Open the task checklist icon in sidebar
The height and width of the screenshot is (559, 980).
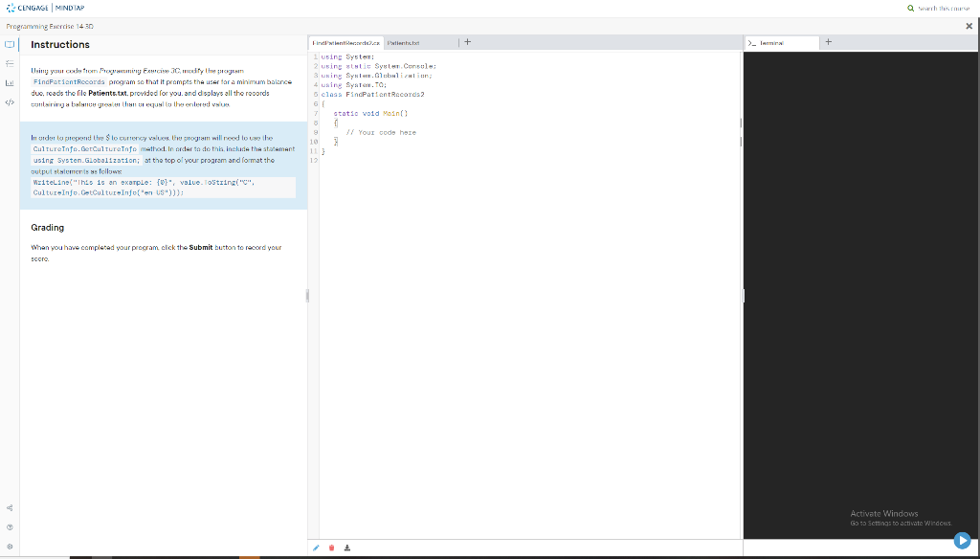(x=10, y=64)
